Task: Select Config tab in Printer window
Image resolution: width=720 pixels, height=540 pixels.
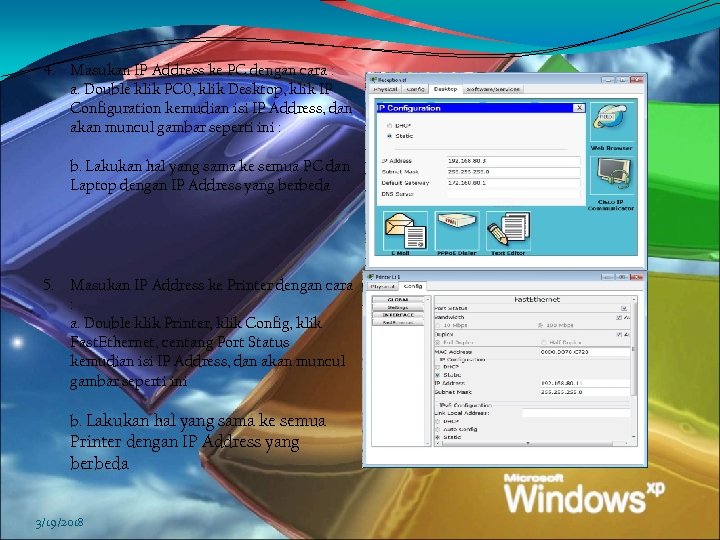Action: coord(413,286)
